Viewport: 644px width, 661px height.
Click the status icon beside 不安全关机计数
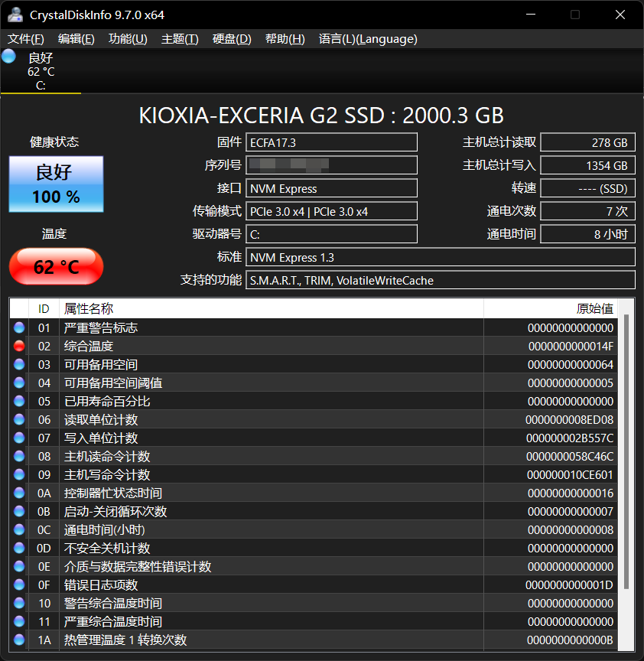pos(19,548)
